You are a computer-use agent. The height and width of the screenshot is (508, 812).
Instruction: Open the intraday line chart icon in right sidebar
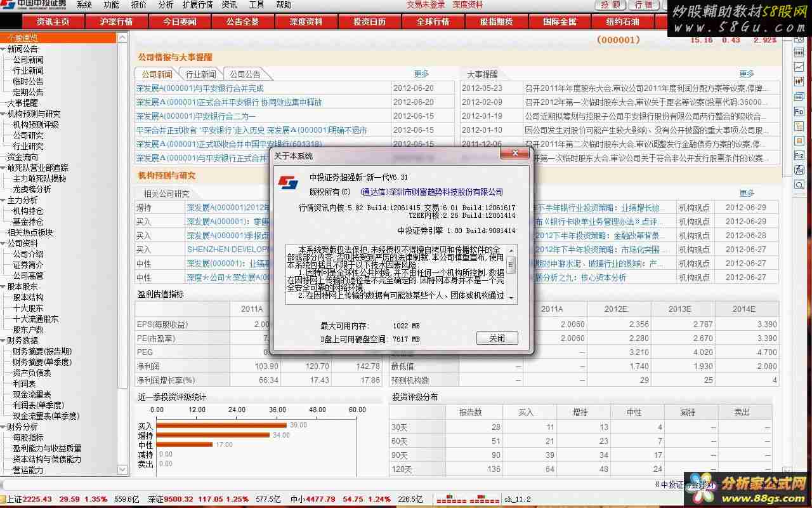pyautogui.click(x=799, y=67)
